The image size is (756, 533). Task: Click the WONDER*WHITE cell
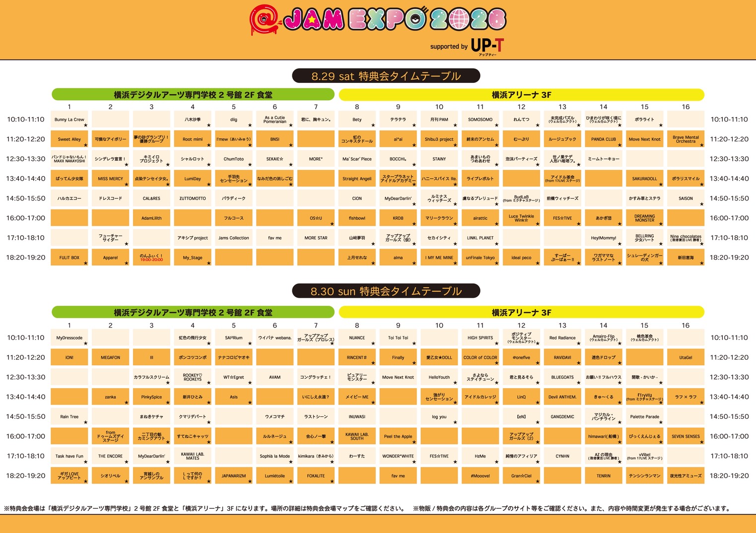pyautogui.click(x=398, y=456)
